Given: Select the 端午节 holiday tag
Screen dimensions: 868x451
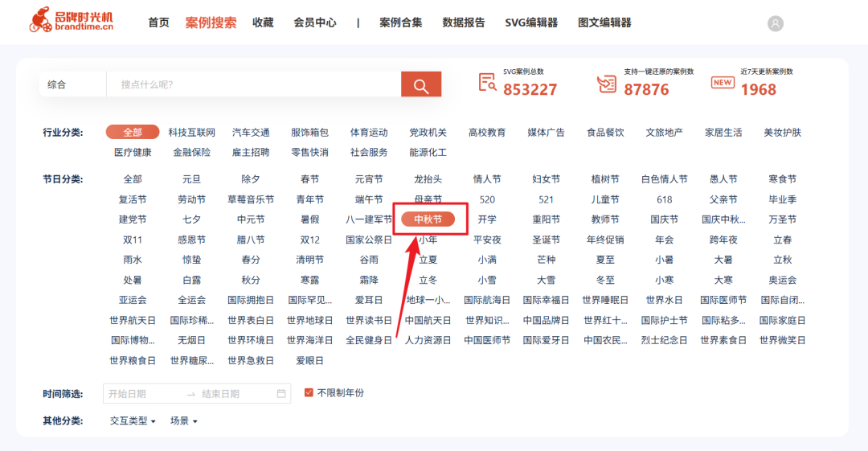Looking at the screenshot, I should point(369,199).
